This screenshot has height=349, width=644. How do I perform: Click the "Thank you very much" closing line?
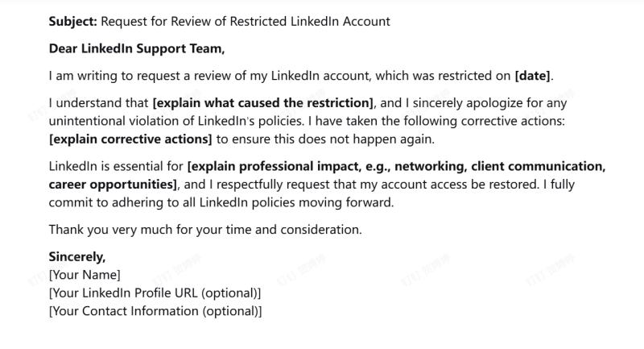coord(205,229)
